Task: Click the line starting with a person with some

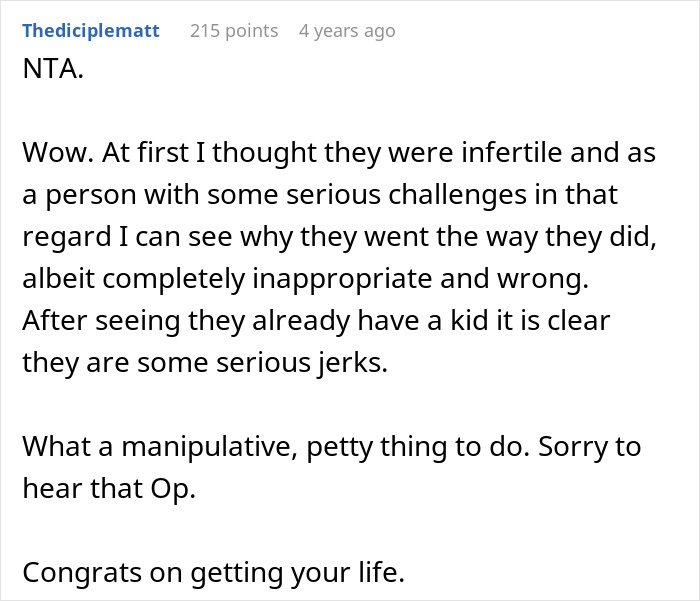Action: pyautogui.click(x=320, y=195)
